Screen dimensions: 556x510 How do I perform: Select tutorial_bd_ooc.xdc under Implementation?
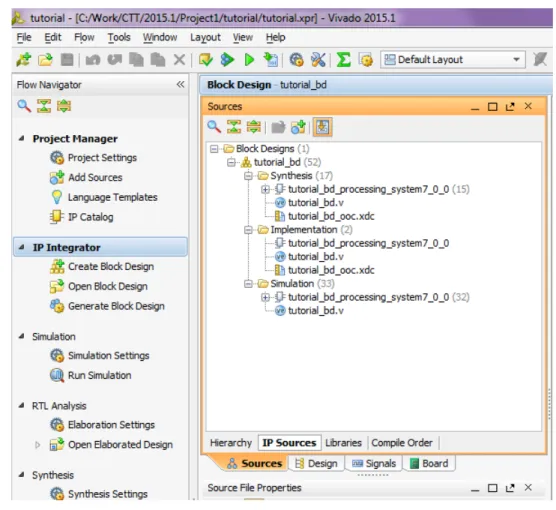click(331, 270)
